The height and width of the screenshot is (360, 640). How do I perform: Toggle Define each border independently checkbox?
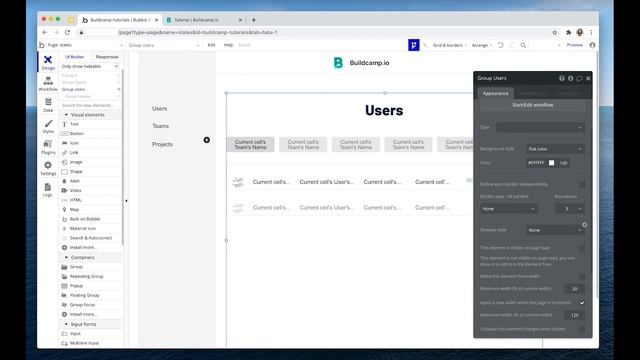582,184
